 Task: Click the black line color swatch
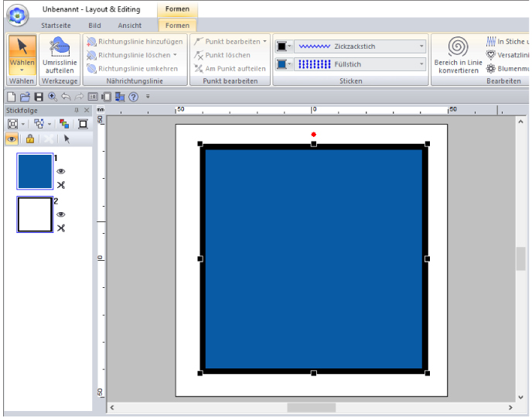point(281,46)
